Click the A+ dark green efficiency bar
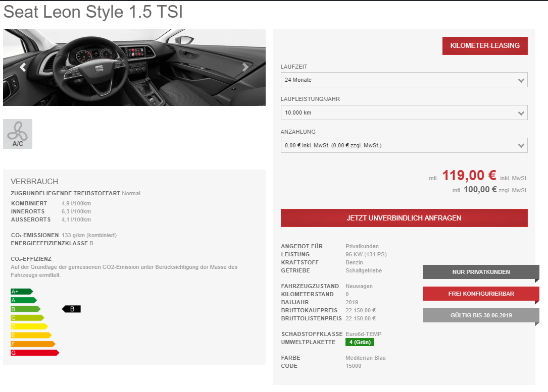Viewport: 548px width, 392px height. [x=22, y=292]
